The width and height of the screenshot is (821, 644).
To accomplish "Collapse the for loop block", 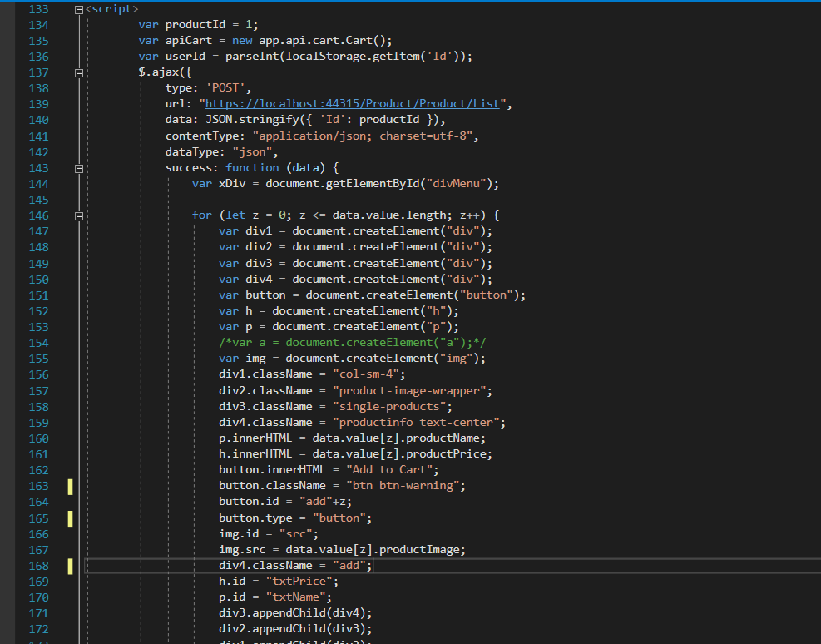I will coord(79,215).
